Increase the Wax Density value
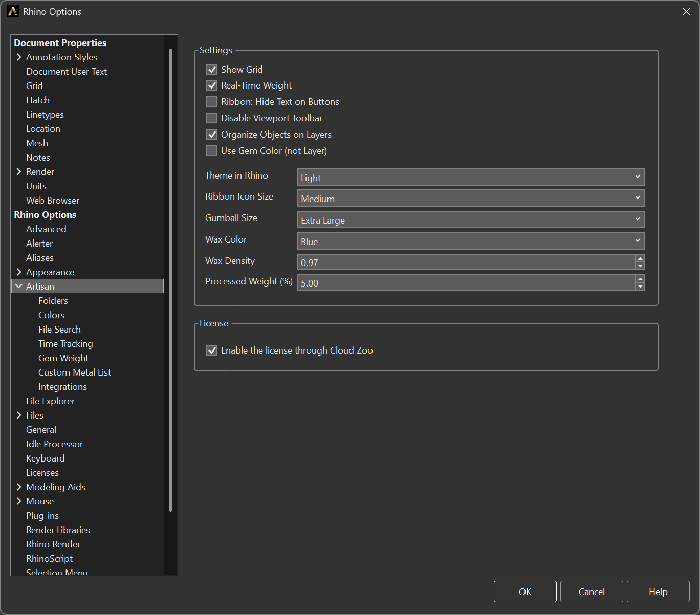 640,258
